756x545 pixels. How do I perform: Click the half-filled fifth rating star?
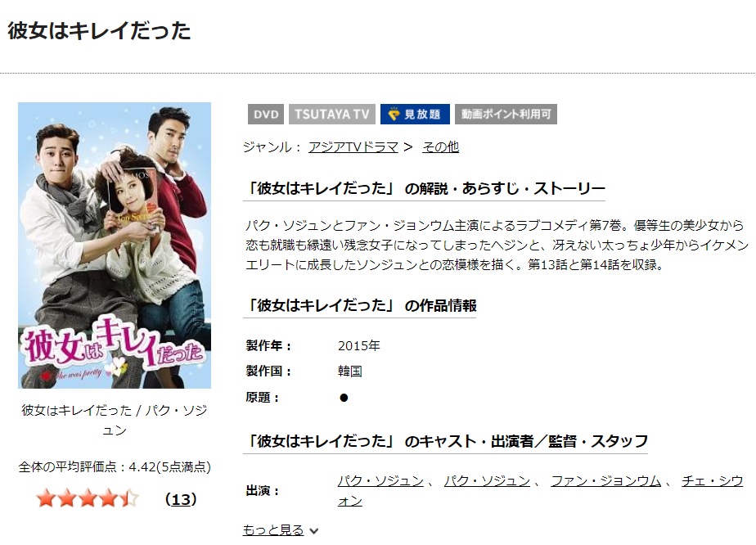(x=129, y=498)
